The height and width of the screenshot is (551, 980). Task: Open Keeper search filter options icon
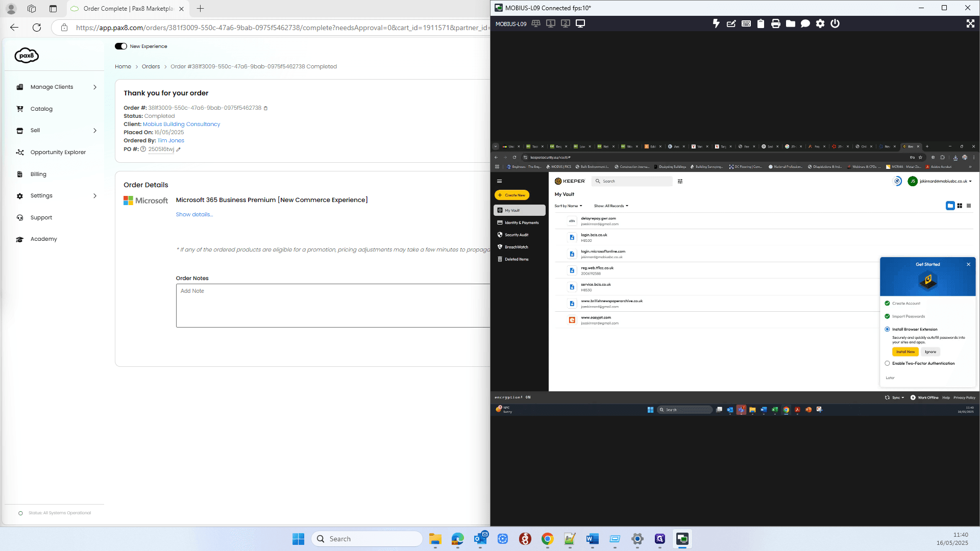pyautogui.click(x=680, y=181)
